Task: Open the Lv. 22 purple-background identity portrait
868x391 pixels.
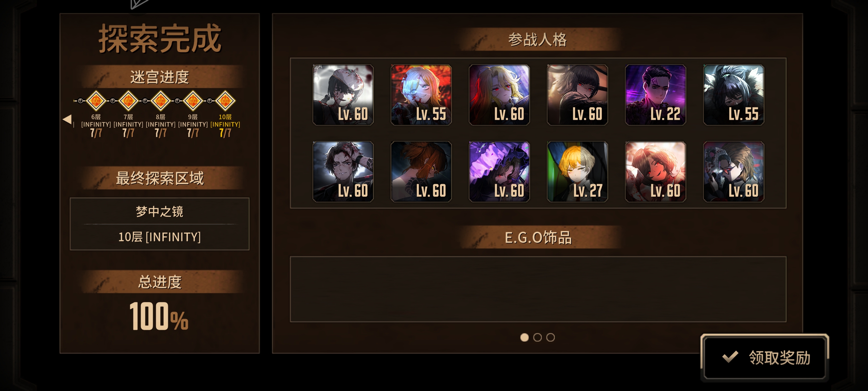Action: click(x=655, y=95)
